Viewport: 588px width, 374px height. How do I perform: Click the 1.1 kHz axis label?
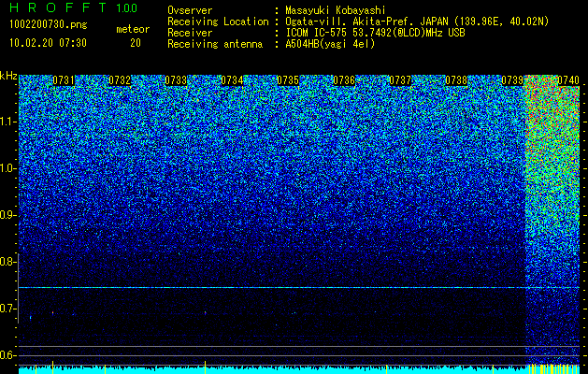point(7,122)
